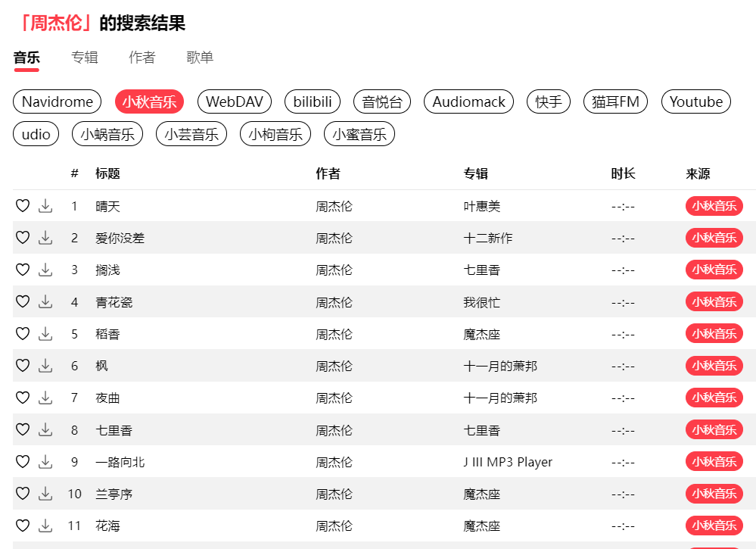
Task: Click artist 周杰伦 in the 枫 row
Action: 334,366
